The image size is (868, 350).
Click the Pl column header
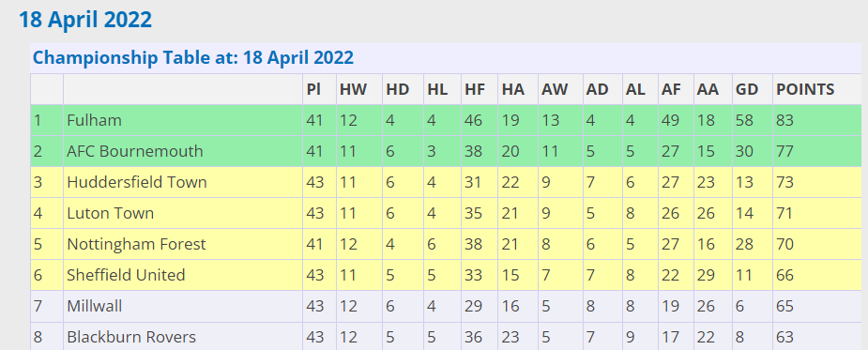pos(313,89)
